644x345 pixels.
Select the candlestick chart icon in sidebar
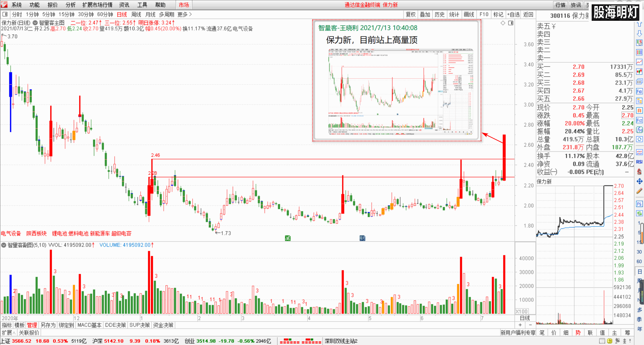pyautogui.click(x=639, y=72)
